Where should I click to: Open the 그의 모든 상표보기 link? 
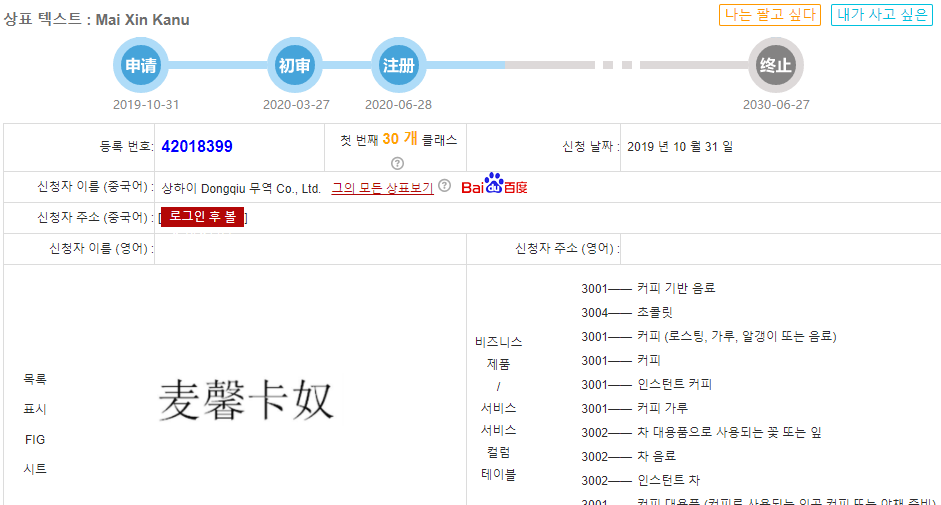(x=382, y=188)
